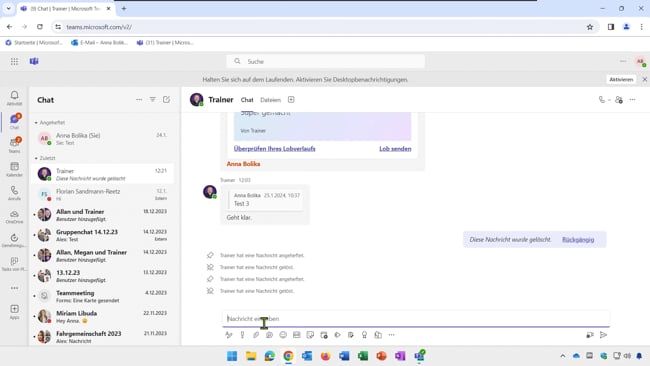Screen dimensions: 650x366
Task: Open Allan, Megan und Trainer chat
Action: pos(102,255)
